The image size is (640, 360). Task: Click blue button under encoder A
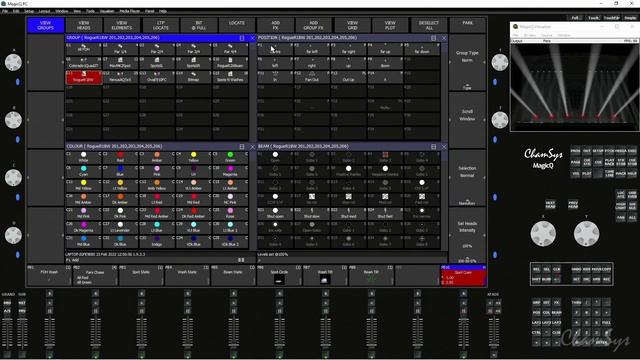click(18, 82)
